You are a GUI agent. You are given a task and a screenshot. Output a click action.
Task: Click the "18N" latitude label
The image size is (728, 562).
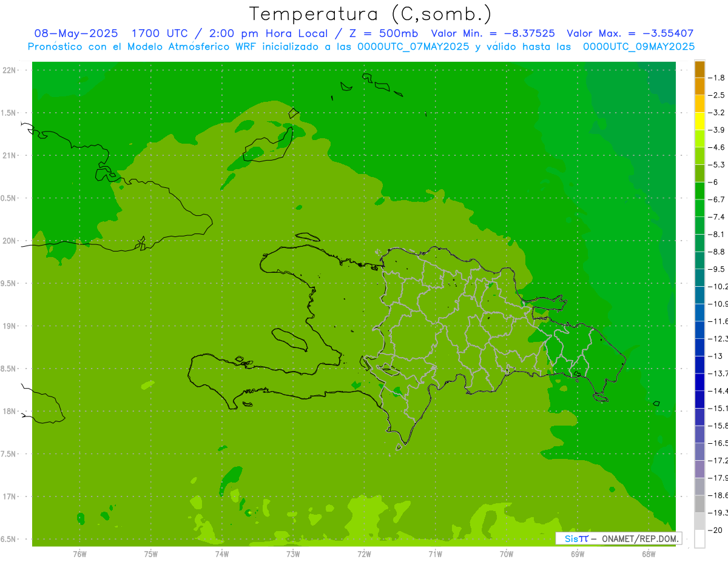pos(10,411)
